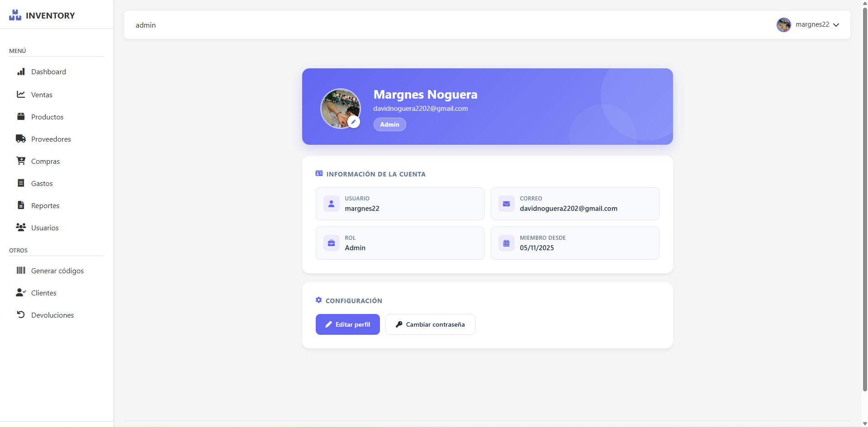Select the Dashboard chart icon
The width and height of the screenshot is (868, 428).
click(21, 71)
